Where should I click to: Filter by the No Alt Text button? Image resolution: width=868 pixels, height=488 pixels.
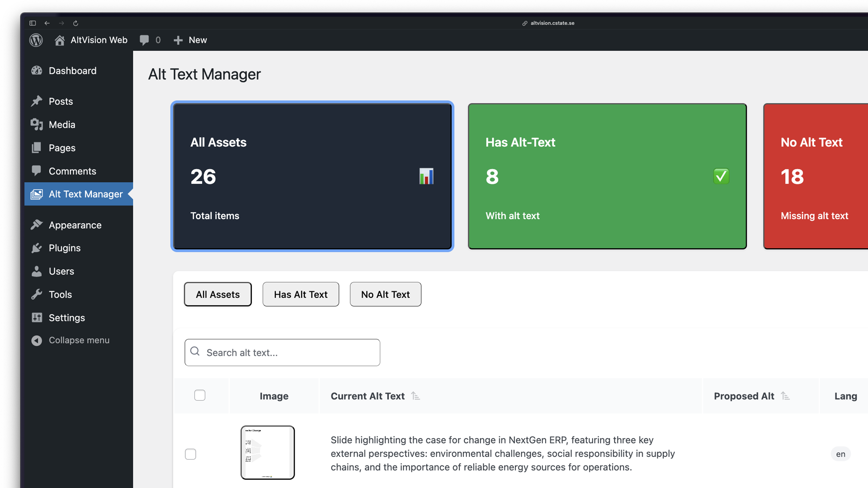(x=385, y=295)
